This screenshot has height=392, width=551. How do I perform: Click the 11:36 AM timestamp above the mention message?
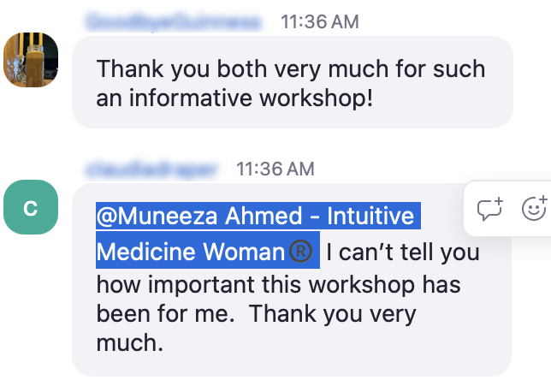pos(275,169)
